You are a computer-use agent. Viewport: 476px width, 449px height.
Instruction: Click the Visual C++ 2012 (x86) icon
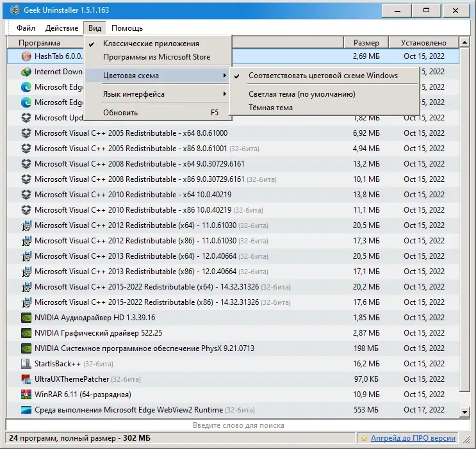[26, 241]
